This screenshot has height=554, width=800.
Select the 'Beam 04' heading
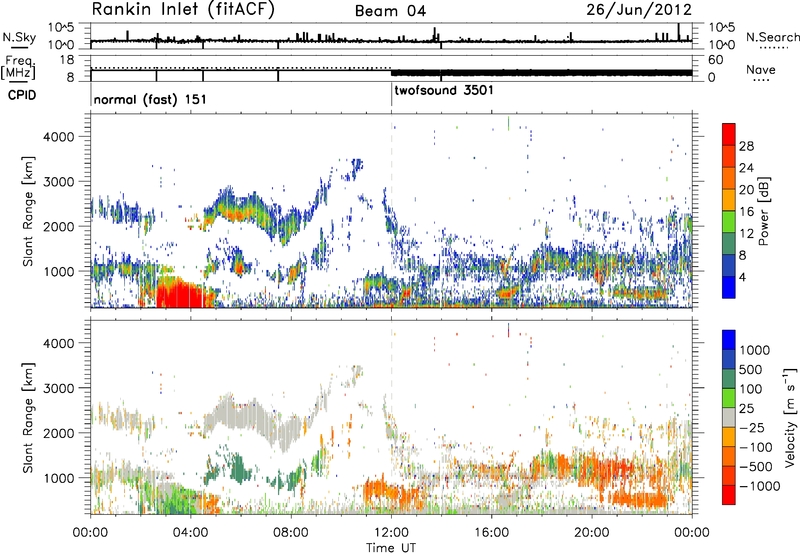click(390, 11)
